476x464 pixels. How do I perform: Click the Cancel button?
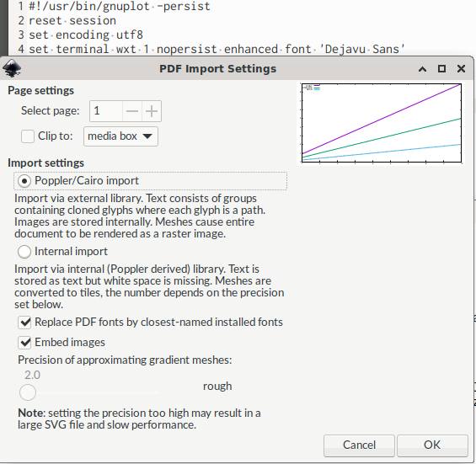pyautogui.click(x=359, y=445)
